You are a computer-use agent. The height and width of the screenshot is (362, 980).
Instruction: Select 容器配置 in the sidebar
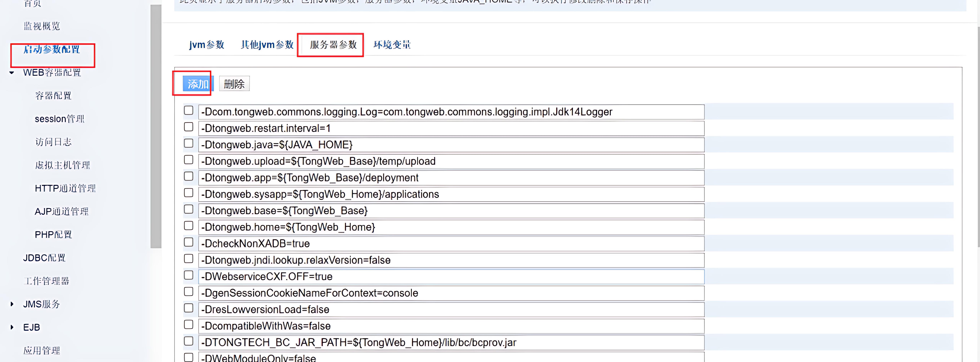[53, 96]
